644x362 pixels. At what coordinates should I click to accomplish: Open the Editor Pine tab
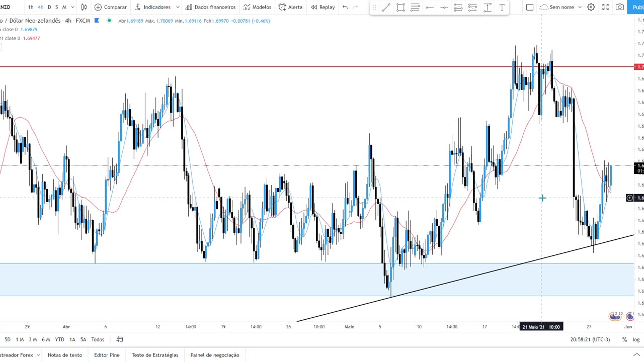tap(107, 355)
